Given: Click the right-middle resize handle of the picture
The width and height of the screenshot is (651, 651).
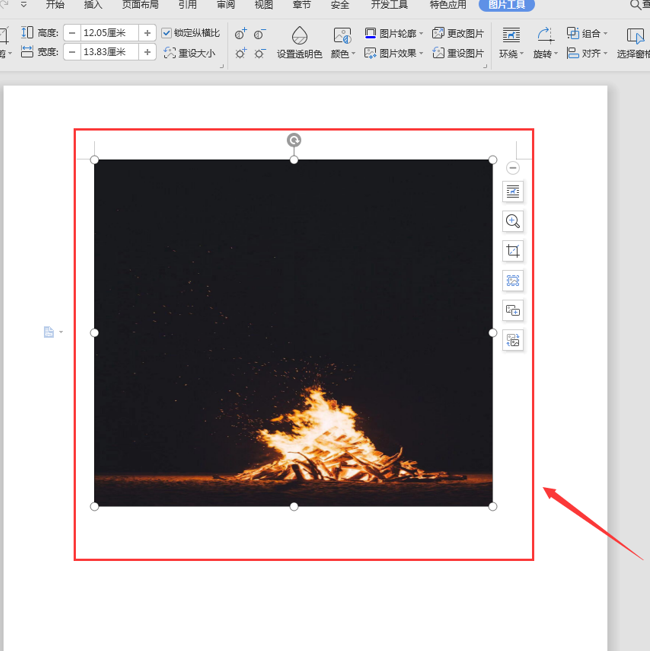Looking at the screenshot, I should 493,333.
